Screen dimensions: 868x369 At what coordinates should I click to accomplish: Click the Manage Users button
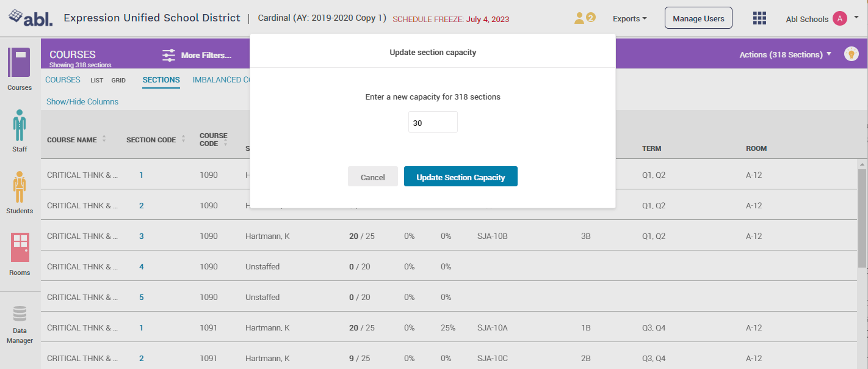698,18
